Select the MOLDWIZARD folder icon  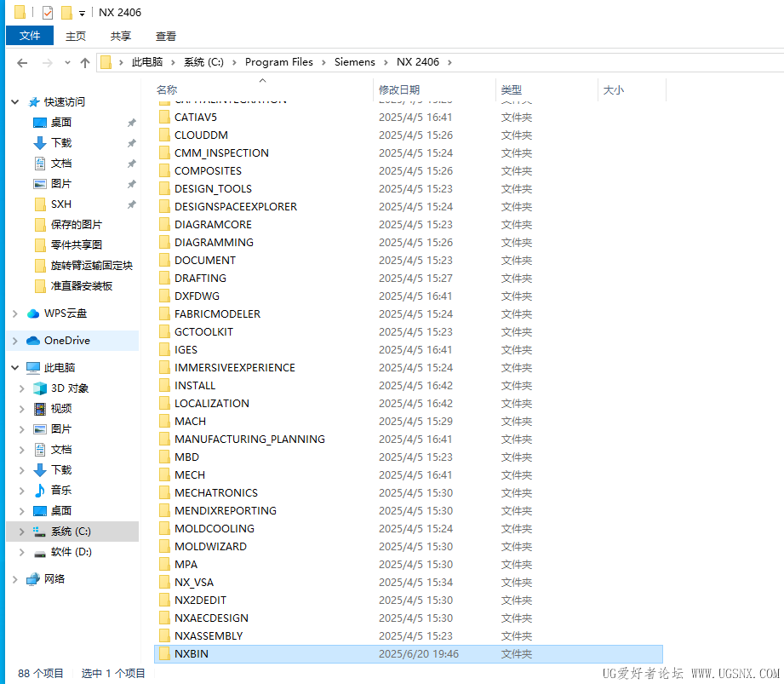tap(164, 546)
